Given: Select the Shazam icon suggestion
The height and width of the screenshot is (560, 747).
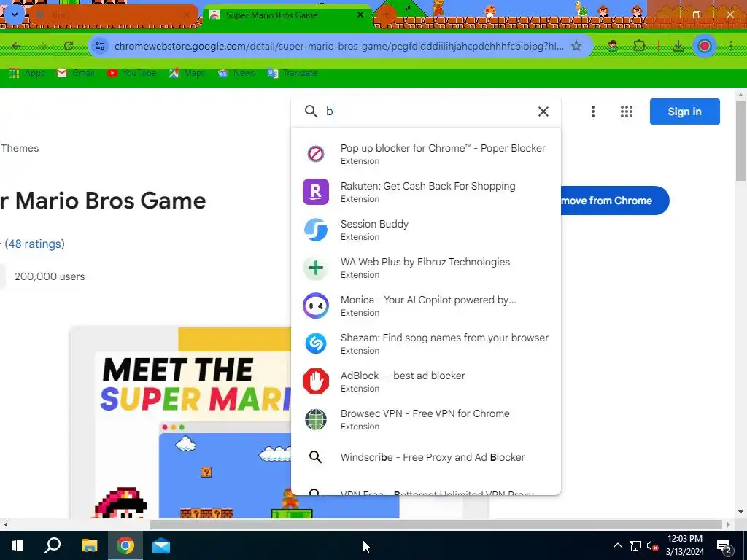Looking at the screenshot, I should coord(315,343).
